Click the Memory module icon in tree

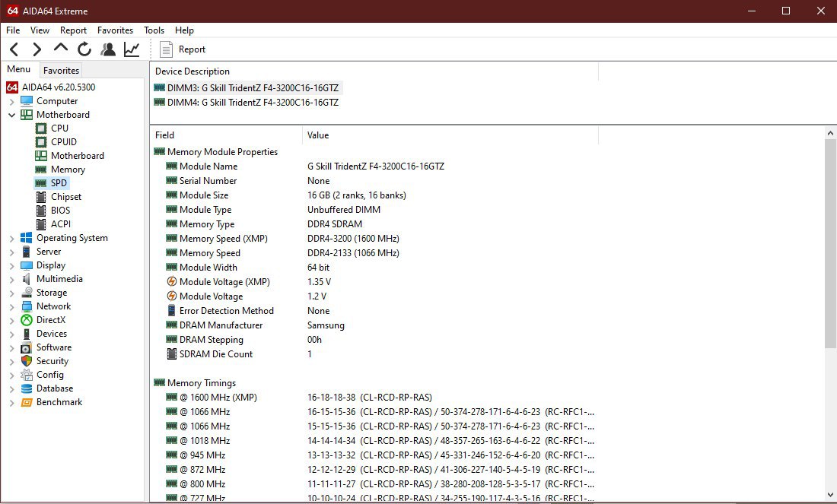coord(40,170)
